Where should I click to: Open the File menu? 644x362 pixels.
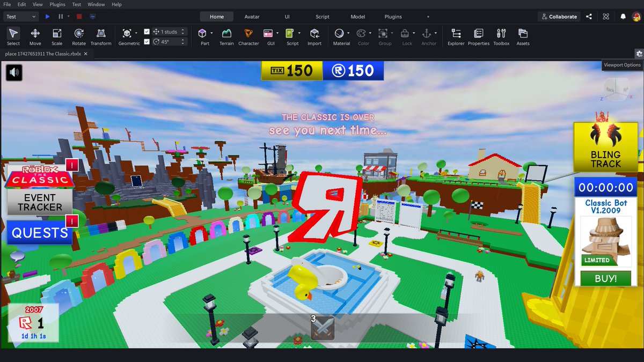(7, 4)
